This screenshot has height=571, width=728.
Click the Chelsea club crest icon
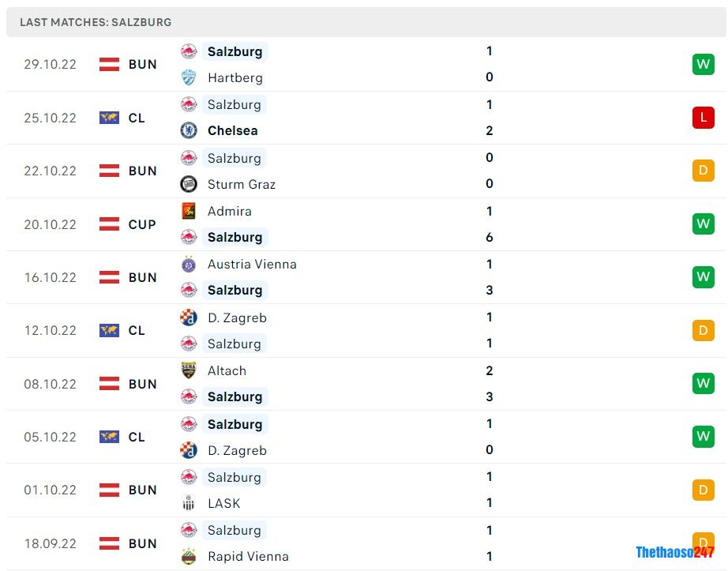coord(189,130)
